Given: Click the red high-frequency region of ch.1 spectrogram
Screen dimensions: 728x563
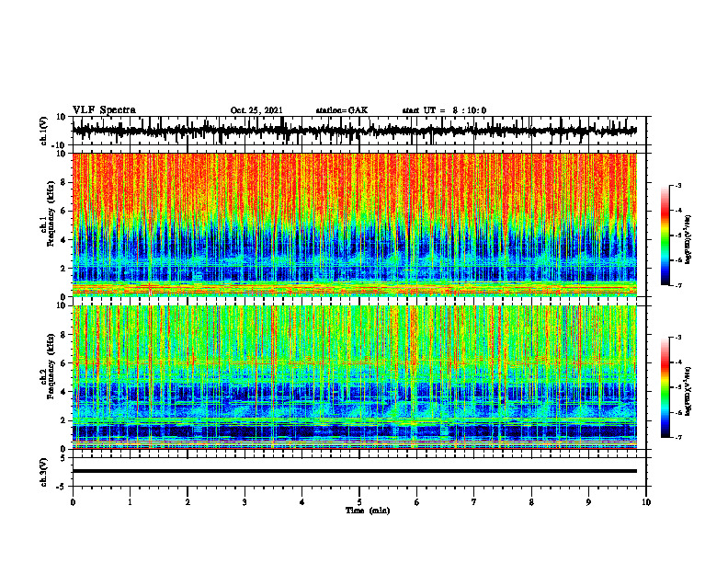Looking at the screenshot, I should point(354,186).
